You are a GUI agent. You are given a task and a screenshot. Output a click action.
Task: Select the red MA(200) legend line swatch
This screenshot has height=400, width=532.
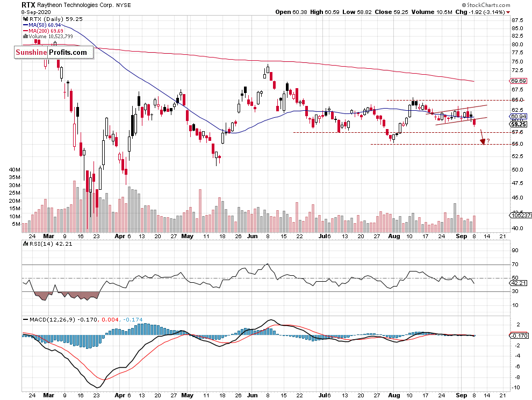25,31
